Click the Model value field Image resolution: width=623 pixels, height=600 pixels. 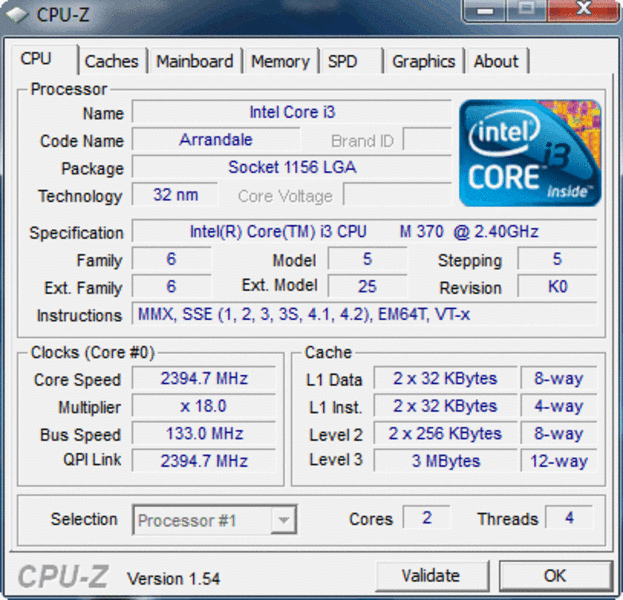(x=367, y=259)
